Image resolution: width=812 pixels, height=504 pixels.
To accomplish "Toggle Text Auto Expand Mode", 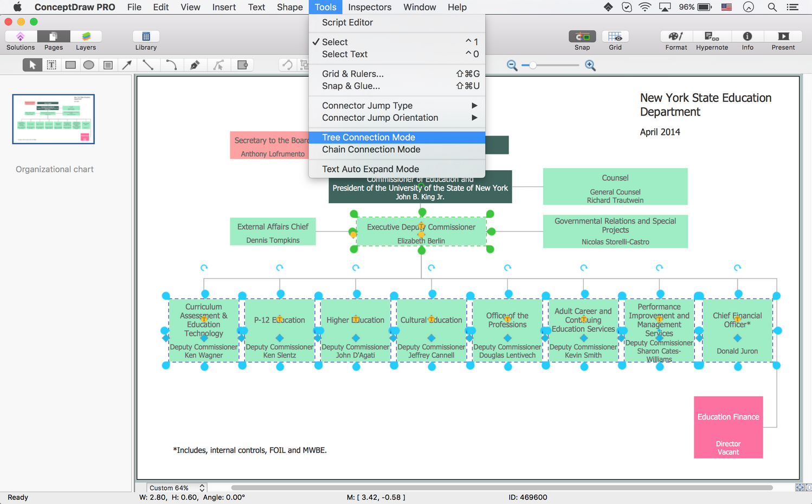I will click(x=397, y=169).
